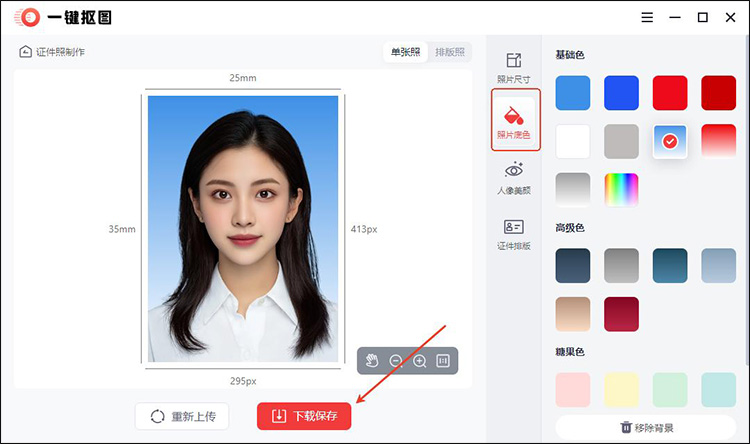The height and width of the screenshot is (444, 750).
Task: Choose tan beige advanced swatch
Action: 573,314
